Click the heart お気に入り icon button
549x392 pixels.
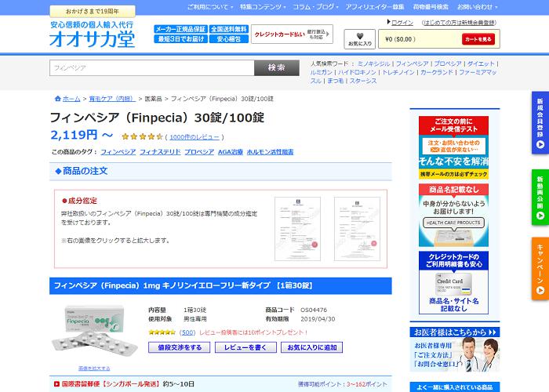pos(359,39)
